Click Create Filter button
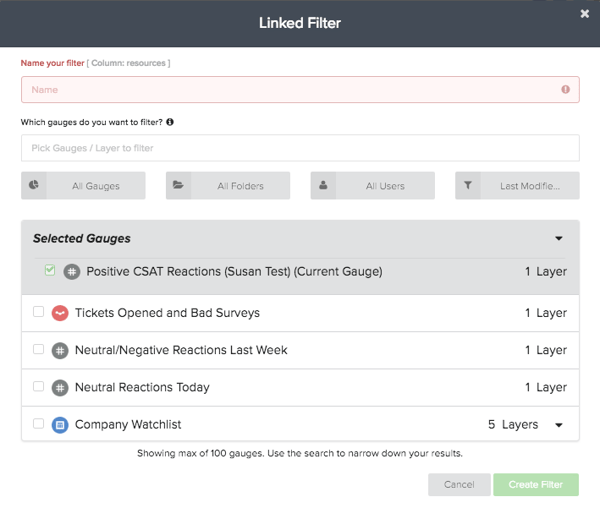This screenshot has width=600, height=508. pyautogui.click(x=536, y=485)
